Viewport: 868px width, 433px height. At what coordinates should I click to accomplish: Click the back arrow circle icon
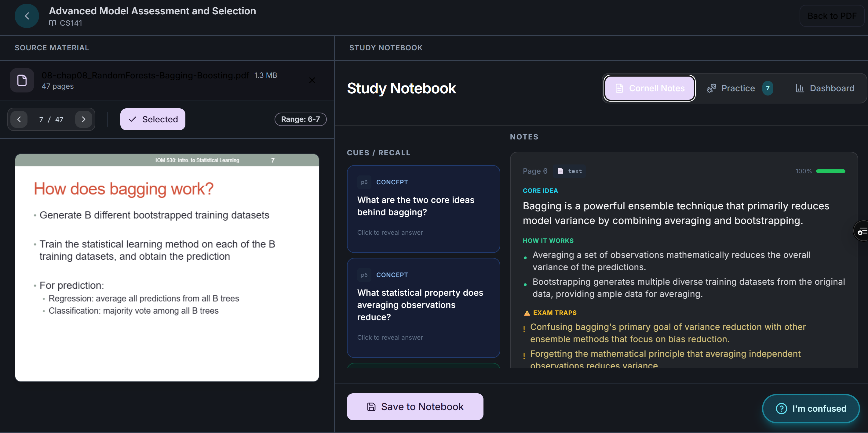[x=27, y=16]
